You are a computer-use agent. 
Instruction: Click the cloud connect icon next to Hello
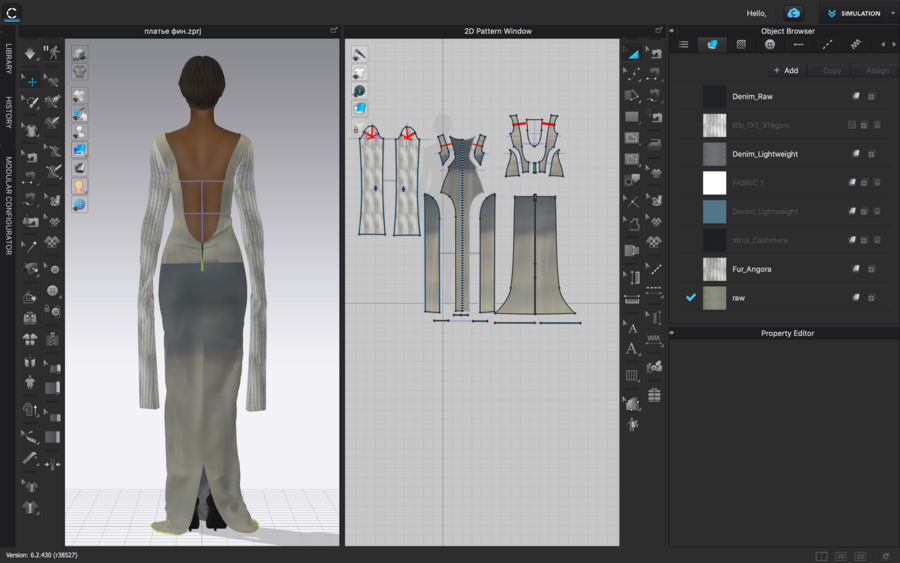click(793, 13)
